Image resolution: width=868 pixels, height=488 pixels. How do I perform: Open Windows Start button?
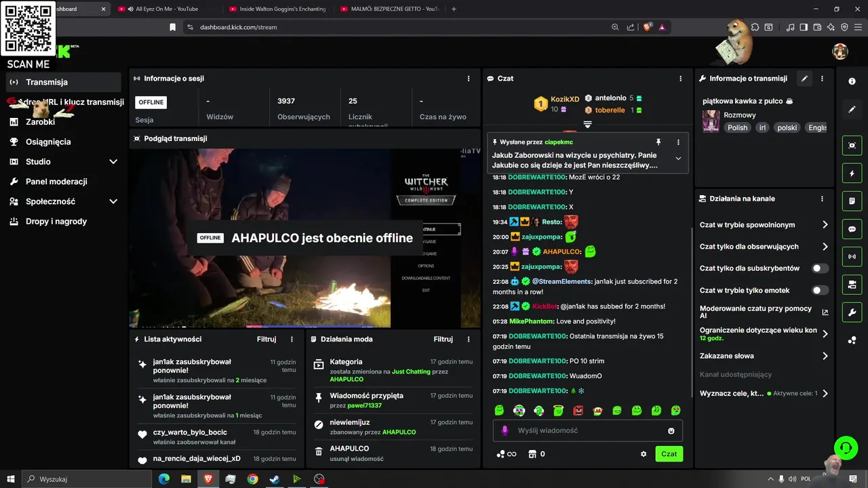point(10,479)
